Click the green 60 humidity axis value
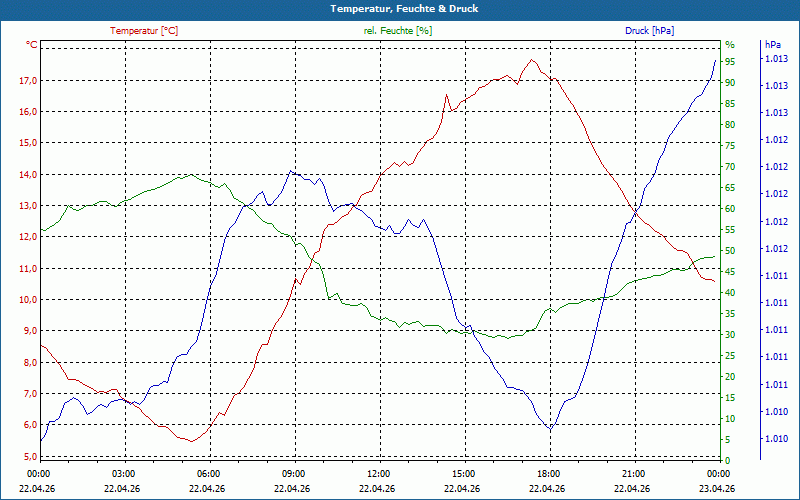 730,209
